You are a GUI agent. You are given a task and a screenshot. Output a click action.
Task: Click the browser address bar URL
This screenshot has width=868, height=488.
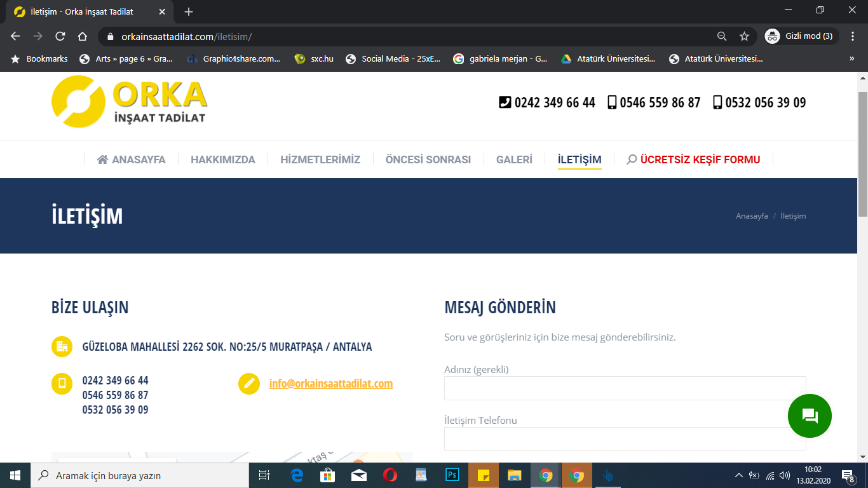pos(187,37)
